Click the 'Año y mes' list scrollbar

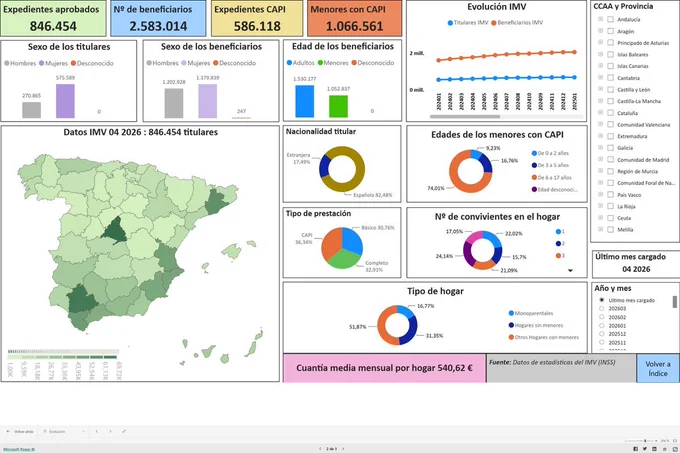point(675,302)
